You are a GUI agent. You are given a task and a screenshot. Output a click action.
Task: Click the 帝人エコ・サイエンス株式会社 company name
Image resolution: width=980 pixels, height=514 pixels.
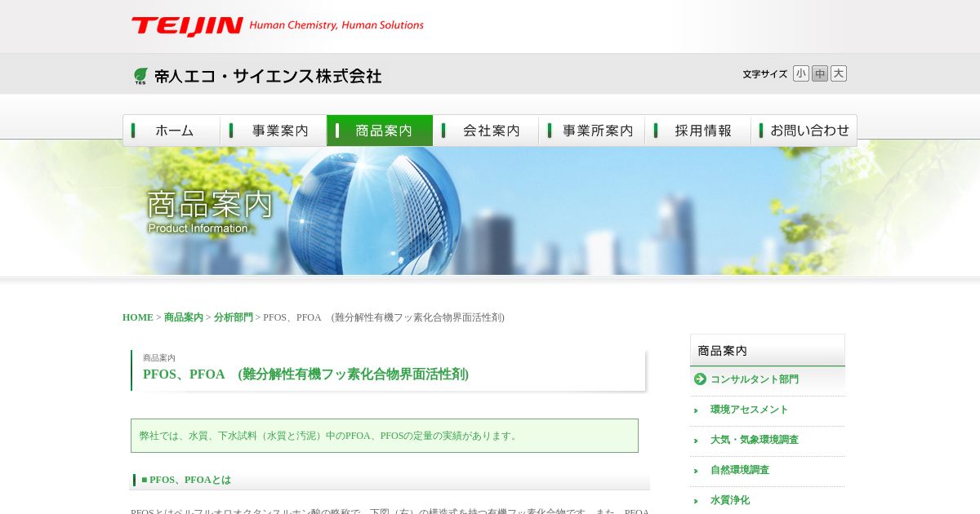268,76
